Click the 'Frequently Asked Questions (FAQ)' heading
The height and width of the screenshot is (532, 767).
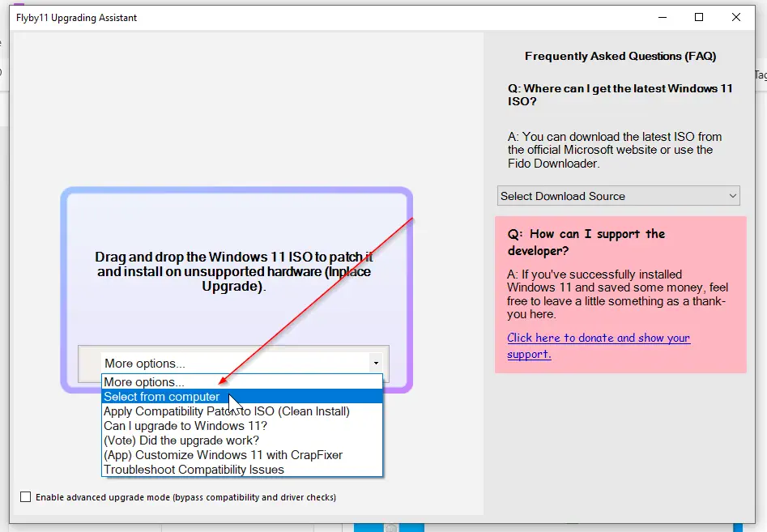pyautogui.click(x=620, y=56)
